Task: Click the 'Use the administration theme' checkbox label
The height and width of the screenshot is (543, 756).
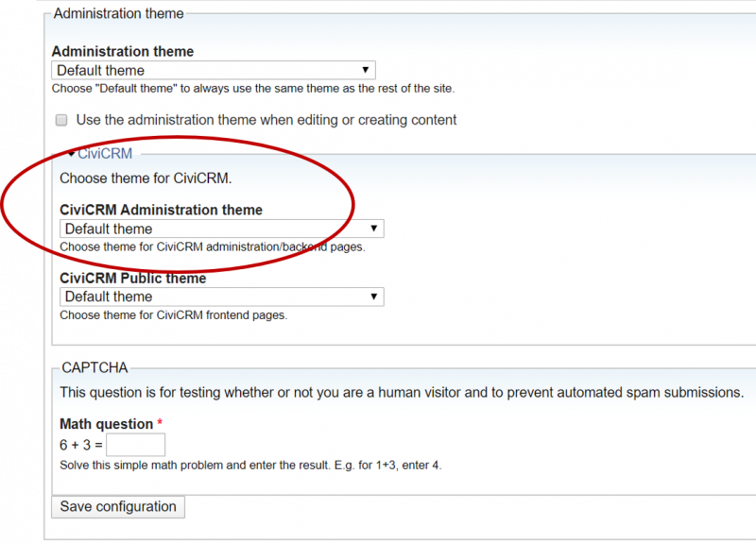Action: (266, 120)
